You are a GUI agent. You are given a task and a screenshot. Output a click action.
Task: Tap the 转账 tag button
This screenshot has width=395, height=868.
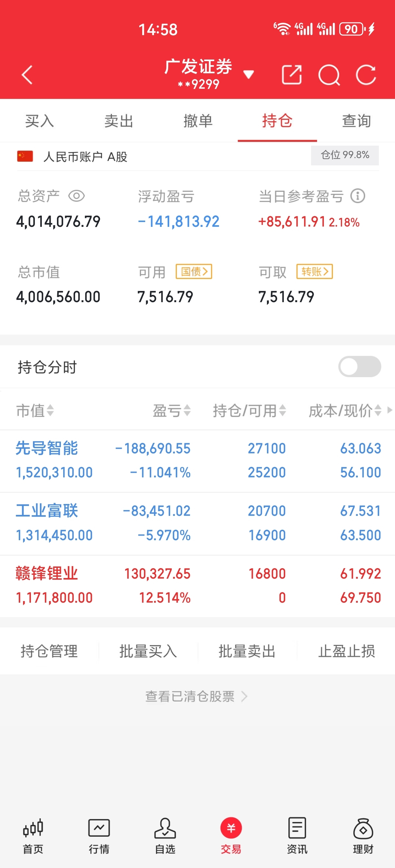(315, 272)
